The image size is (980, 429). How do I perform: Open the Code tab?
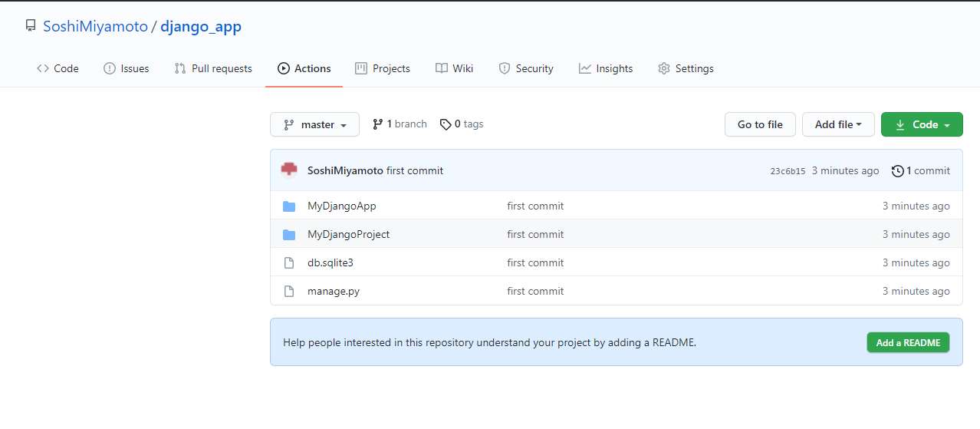pyautogui.click(x=58, y=68)
